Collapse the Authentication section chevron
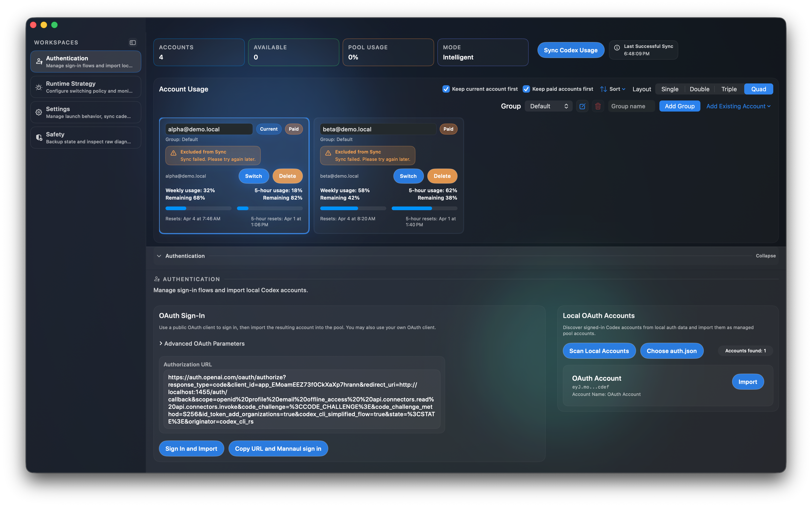The width and height of the screenshot is (812, 507). [x=159, y=256]
